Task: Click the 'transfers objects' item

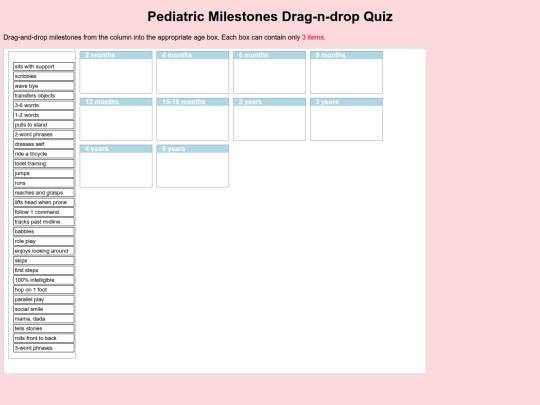Action: (44, 95)
